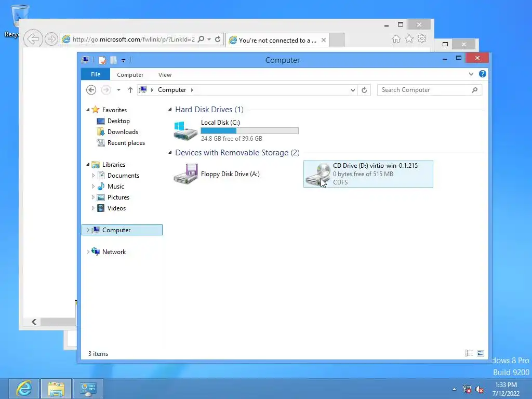Image resolution: width=532 pixels, height=399 pixels.
Task: Click IE horizontal scrollbar left arrow
Action: pos(34,322)
